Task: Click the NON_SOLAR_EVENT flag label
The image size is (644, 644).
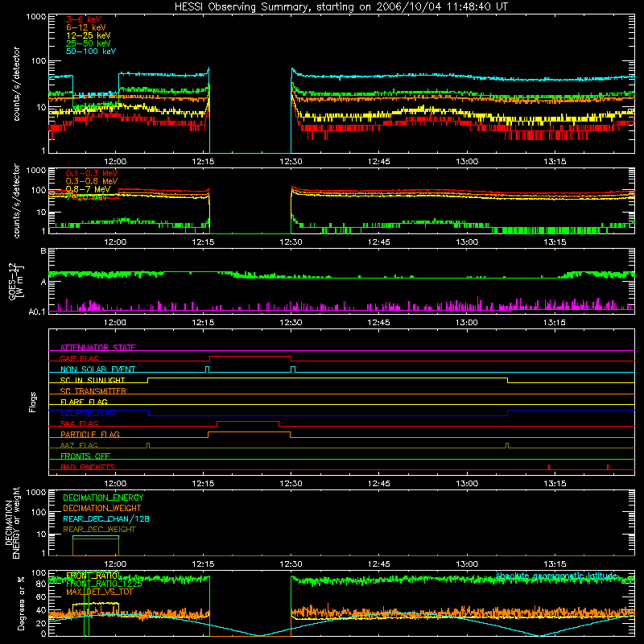Action: tap(97, 369)
